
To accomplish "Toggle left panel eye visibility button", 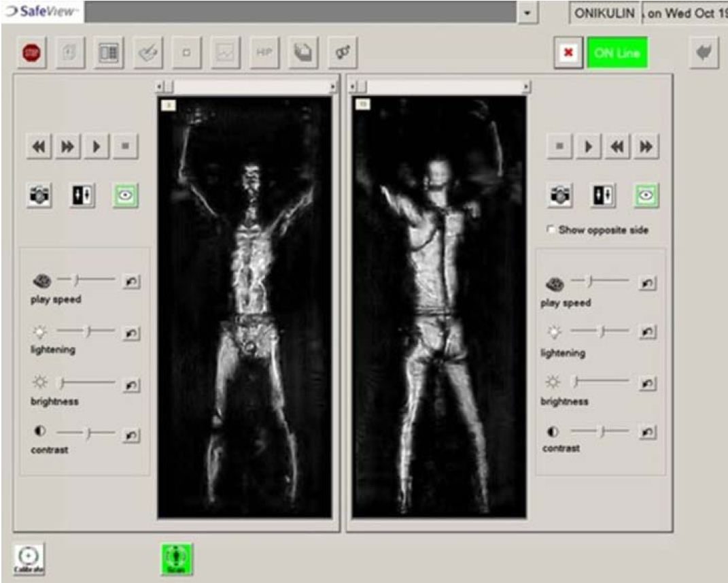I will click(125, 195).
